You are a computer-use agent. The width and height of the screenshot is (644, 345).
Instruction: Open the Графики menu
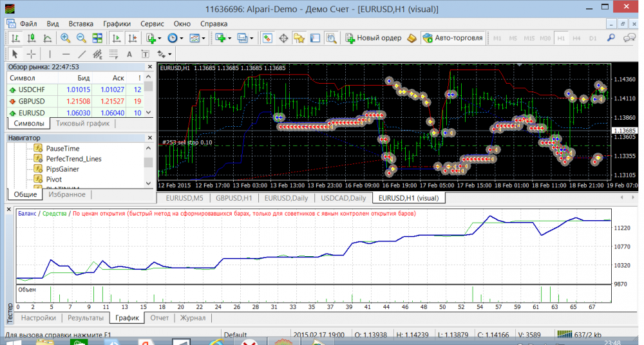coord(117,24)
